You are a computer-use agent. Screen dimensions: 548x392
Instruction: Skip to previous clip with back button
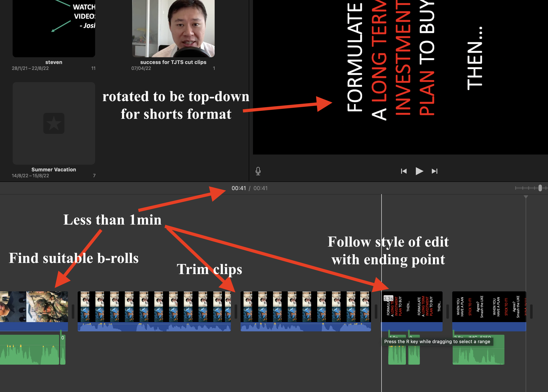[404, 171]
